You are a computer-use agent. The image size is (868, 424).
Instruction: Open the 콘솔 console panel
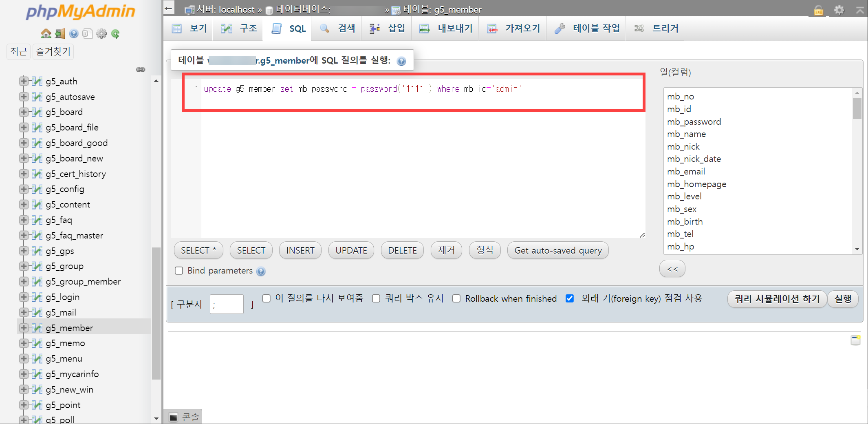[183, 417]
